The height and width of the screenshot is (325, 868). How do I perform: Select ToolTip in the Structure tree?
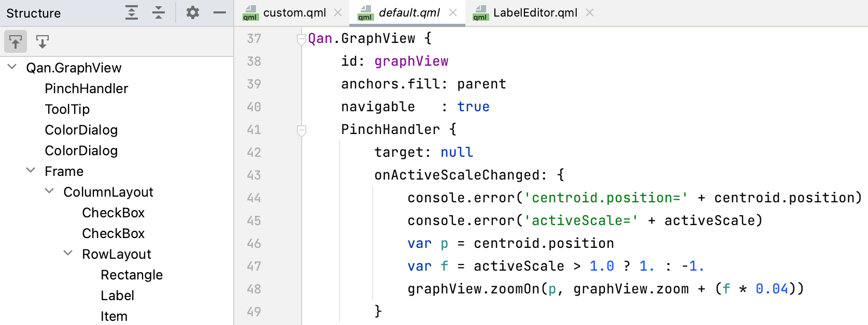click(x=67, y=109)
